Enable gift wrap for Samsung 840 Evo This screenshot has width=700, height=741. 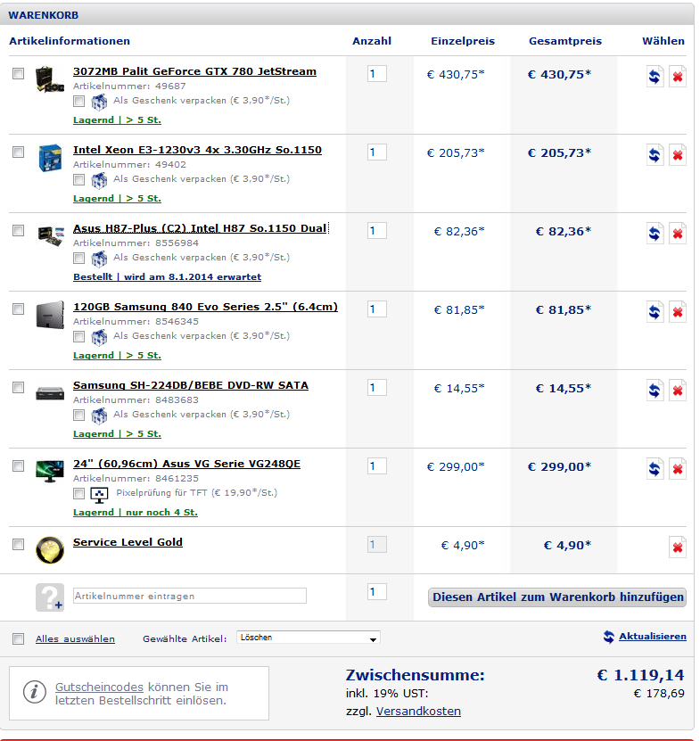tap(78, 336)
